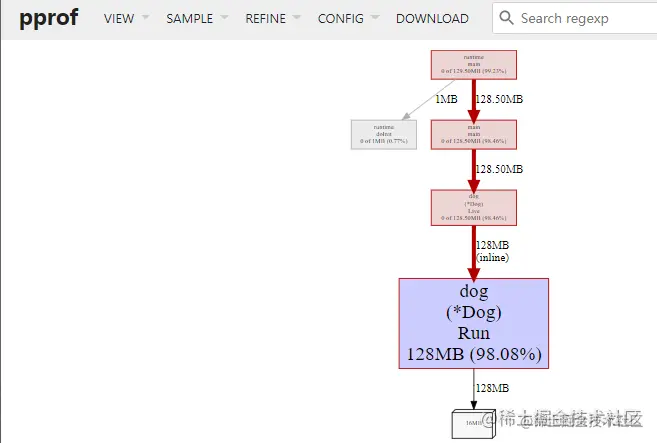The height and width of the screenshot is (443, 657).
Task: Select the main main graph node
Action: tap(473, 135)
